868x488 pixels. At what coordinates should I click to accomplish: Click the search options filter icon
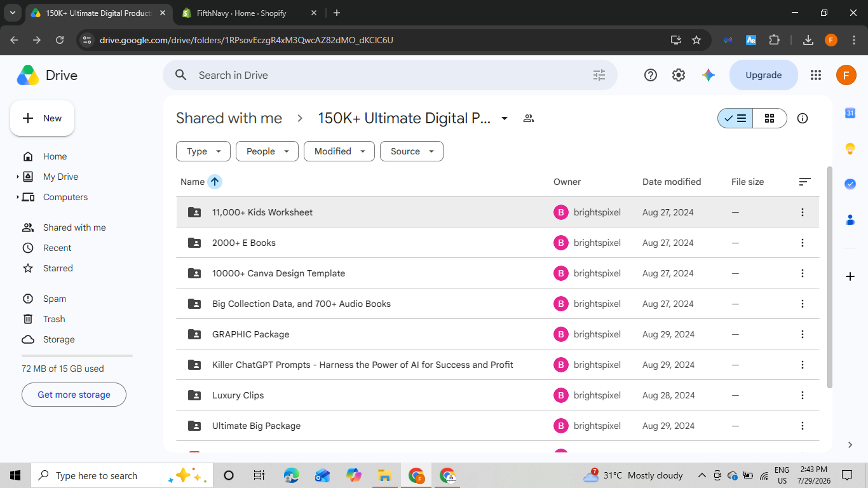tap(599, 75)
